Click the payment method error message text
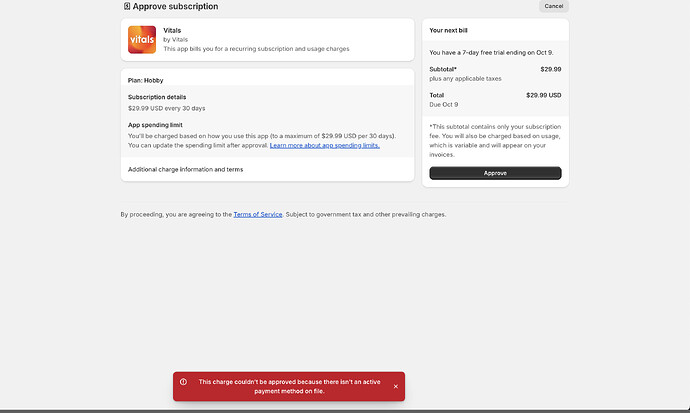The width and height of the screenshot is (690, 413). pyautogui.click(x=289, y=386)
